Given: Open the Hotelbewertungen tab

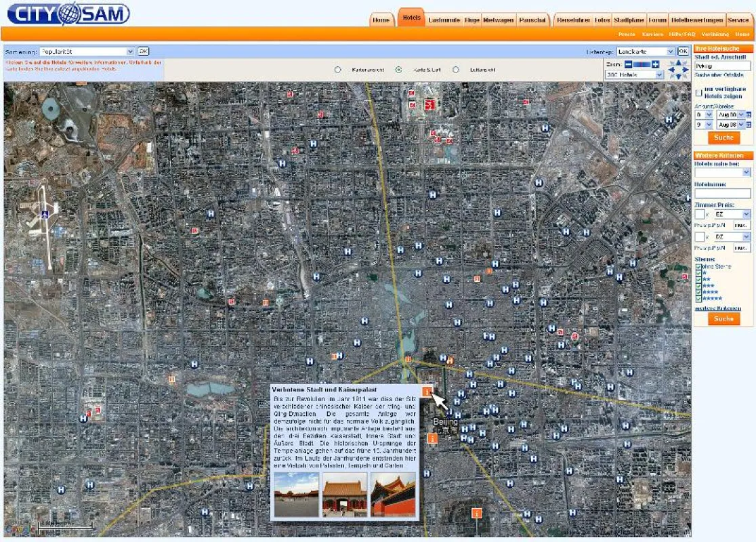Looking at the screenshot, I should 697,20.
